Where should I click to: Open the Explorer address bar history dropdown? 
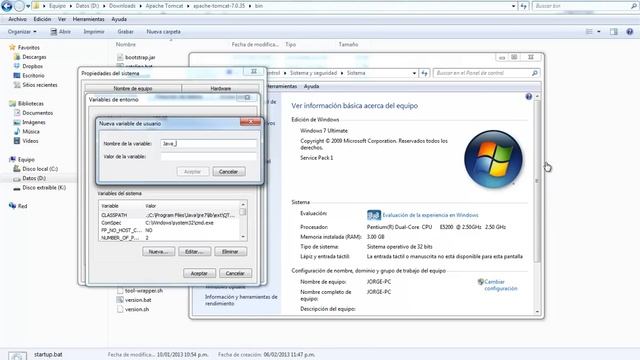pyautogui.click(x=513, y=6)
